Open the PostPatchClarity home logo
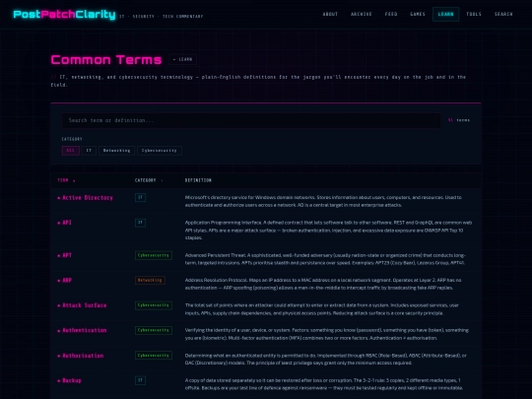This screenshot has height=399, width=532. click(x=64, y=14)
